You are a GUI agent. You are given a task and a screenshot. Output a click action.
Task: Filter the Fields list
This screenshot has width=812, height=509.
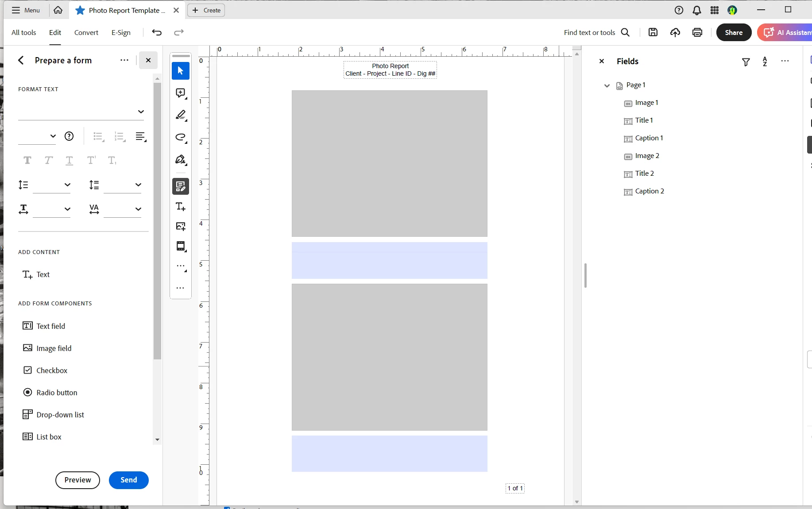click(746, 62)
